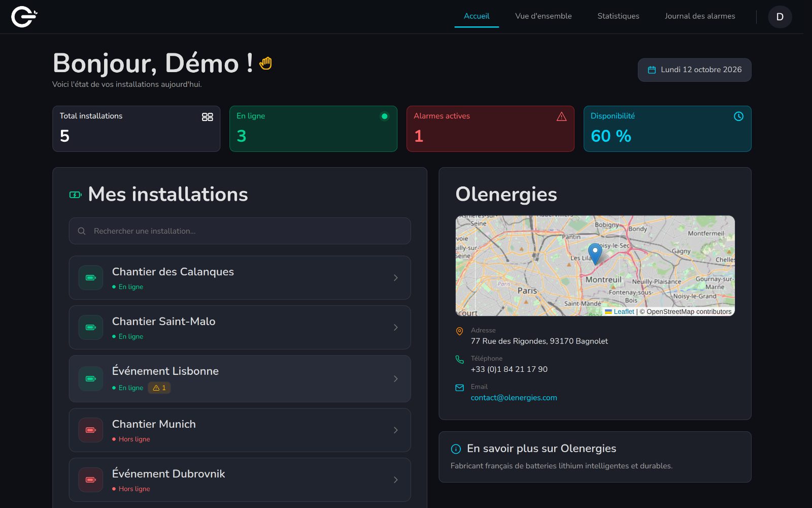Open the Statistiques tab
Viewport: 812px width, 508px height.
coord(618,16)
